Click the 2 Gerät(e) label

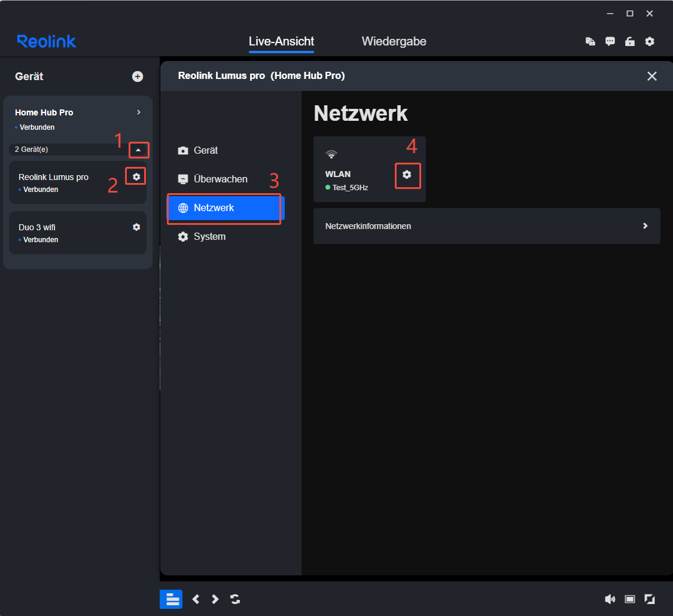point(31,150)
